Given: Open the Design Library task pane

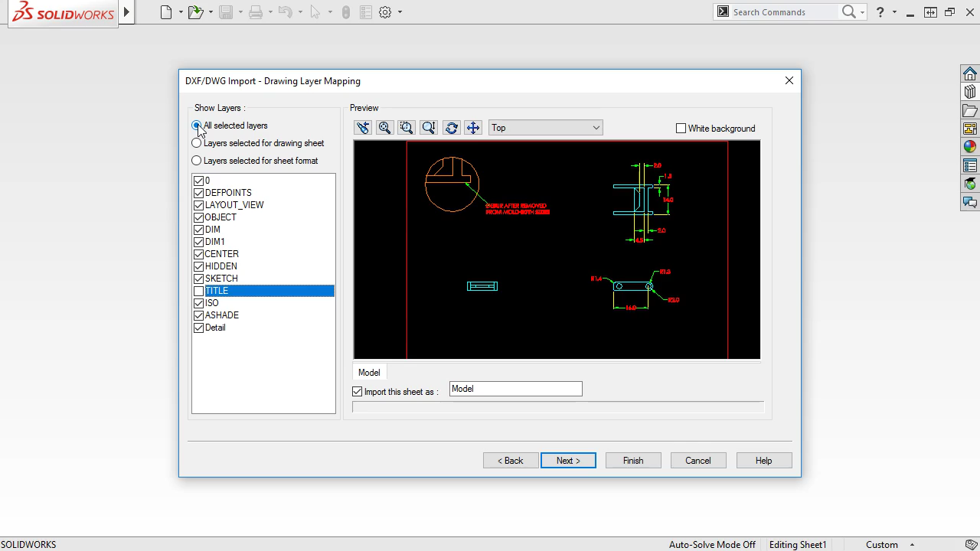Looking at the screenshot, I should coord(970,91).
